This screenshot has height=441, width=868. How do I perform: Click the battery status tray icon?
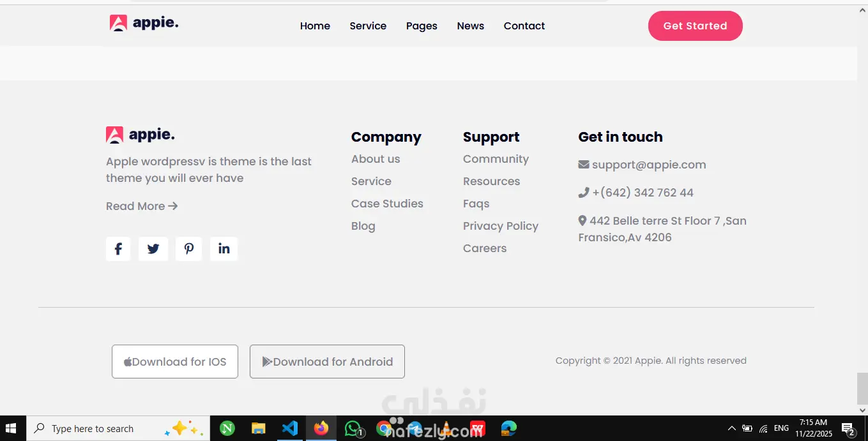click(747, 428)
